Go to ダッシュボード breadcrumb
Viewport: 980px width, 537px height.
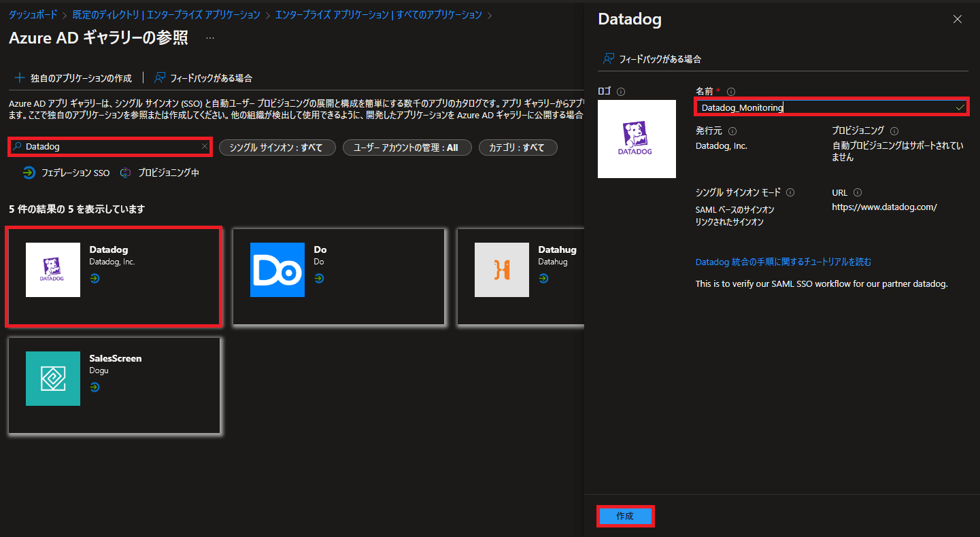[x=33, y=15]
